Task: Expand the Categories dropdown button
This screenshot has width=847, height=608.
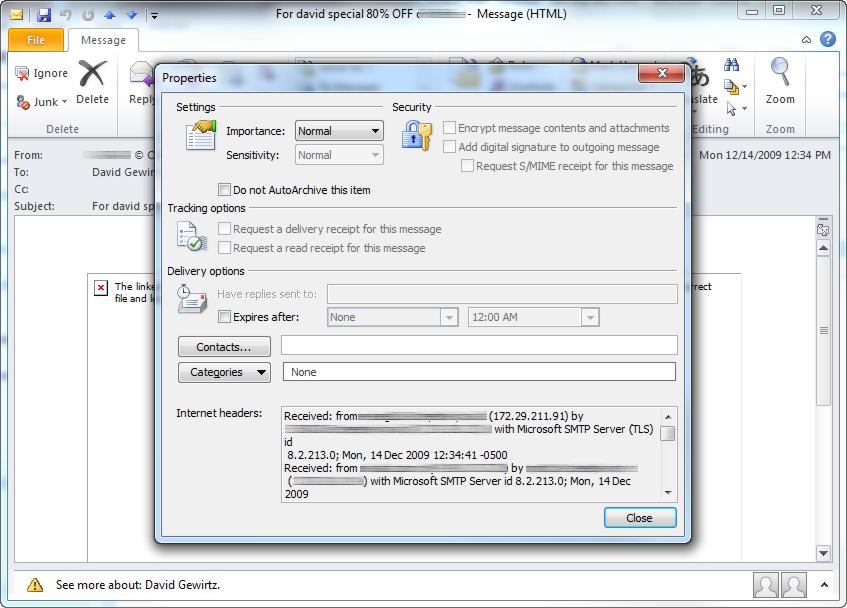Action: (x=224, y=372)
